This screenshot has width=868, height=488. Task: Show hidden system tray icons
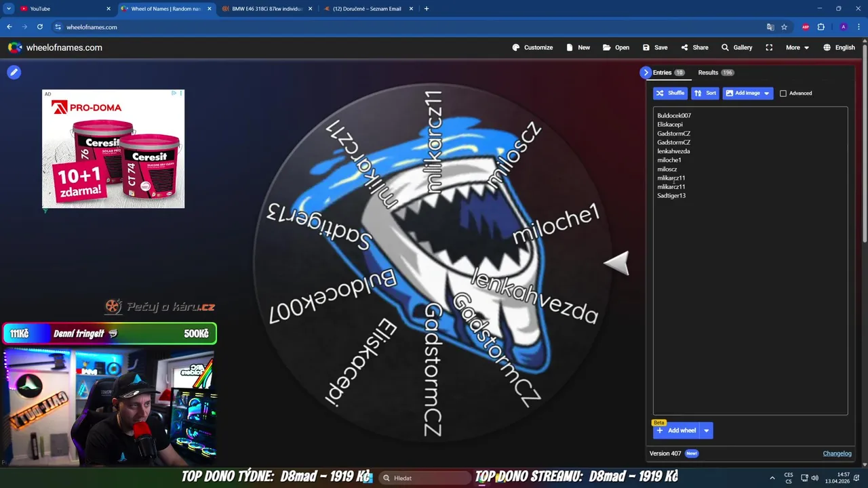[x=772, y=478]
